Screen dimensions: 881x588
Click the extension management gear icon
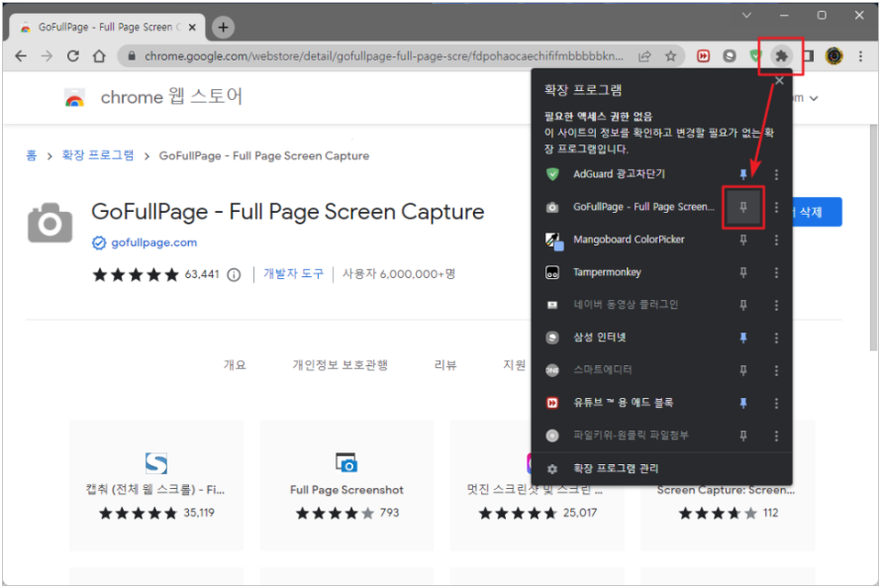(552, 468)
